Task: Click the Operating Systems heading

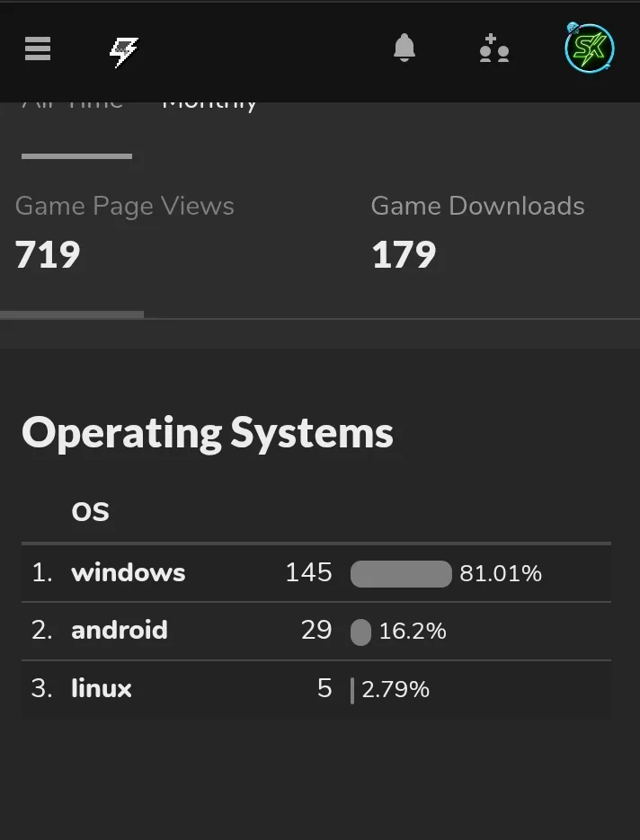Action: tap(208, 432)
